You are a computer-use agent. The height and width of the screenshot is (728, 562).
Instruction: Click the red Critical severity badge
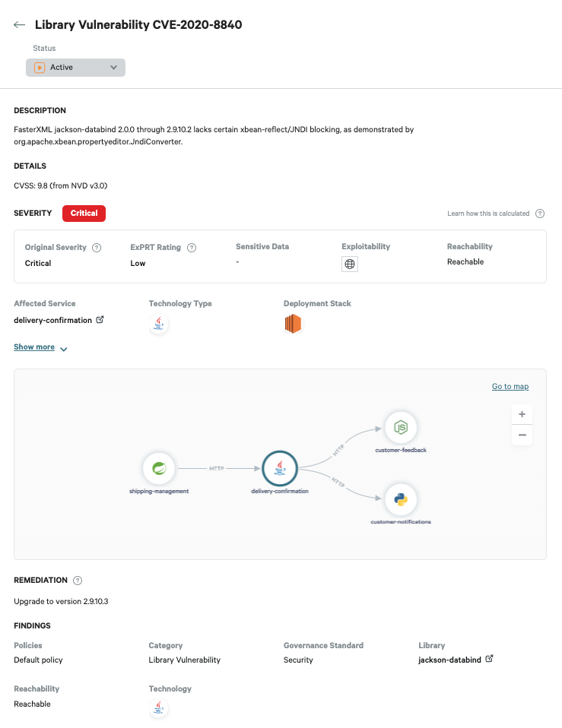(x=84, y=213)
